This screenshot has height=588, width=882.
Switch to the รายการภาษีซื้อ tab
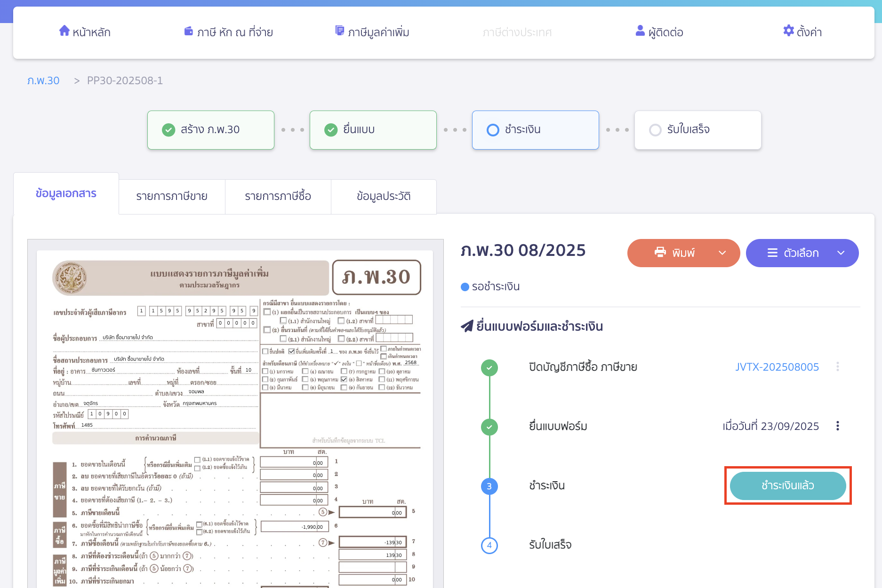[278, 197]
